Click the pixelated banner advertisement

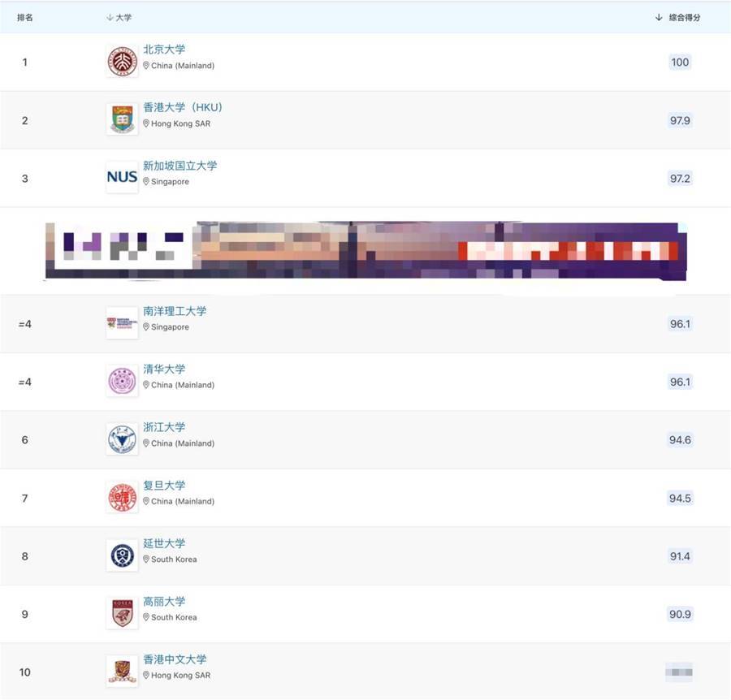click(366, 251)
